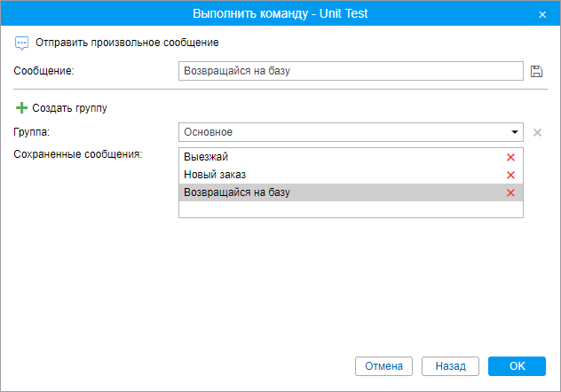Choose "Новый заказ" from saved messages
Viewport: 561px width, 392px height.
tap(337, 175)
